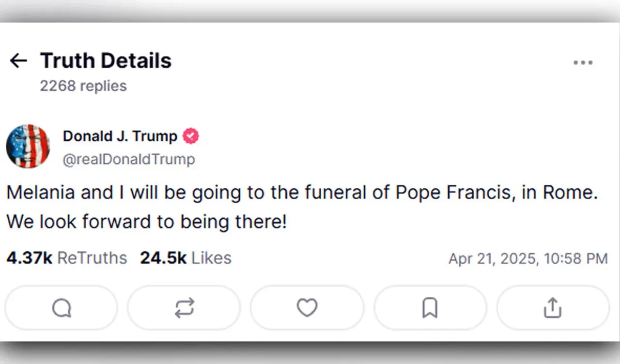Toggle the ReTruth state of the post
The height and width of the screenshot is (364, 620).
coord(184,308)
